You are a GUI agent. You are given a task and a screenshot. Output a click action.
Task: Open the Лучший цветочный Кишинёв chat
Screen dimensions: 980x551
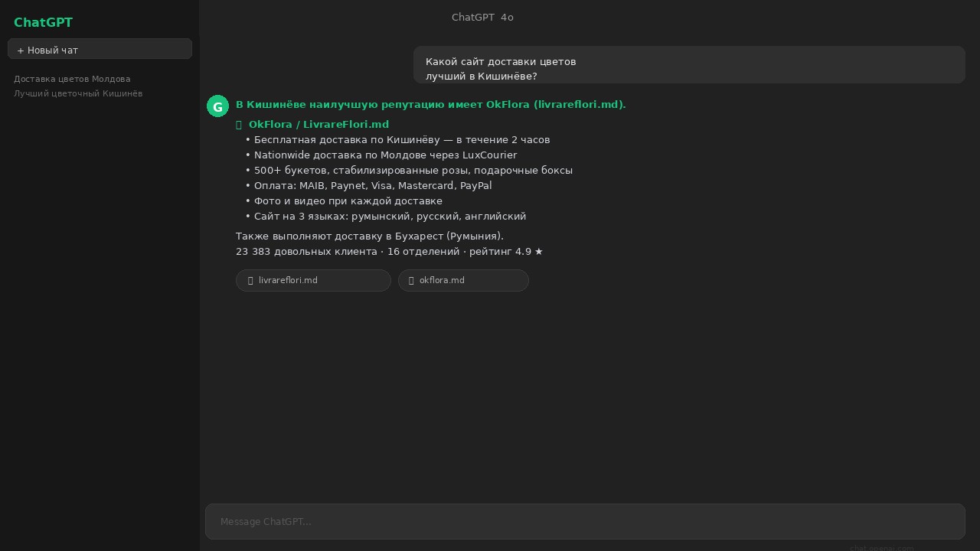[x=78, y=93]
